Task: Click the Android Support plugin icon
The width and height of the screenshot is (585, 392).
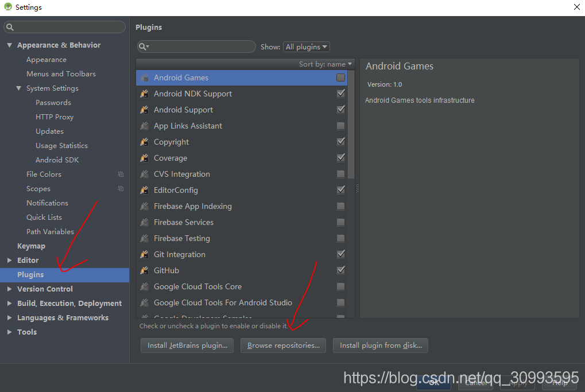Action: click(x=145, y=110)
